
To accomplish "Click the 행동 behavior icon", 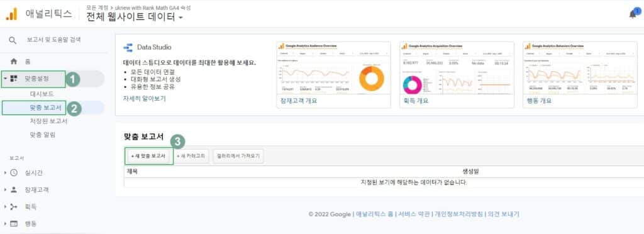I will pos(14,224).
